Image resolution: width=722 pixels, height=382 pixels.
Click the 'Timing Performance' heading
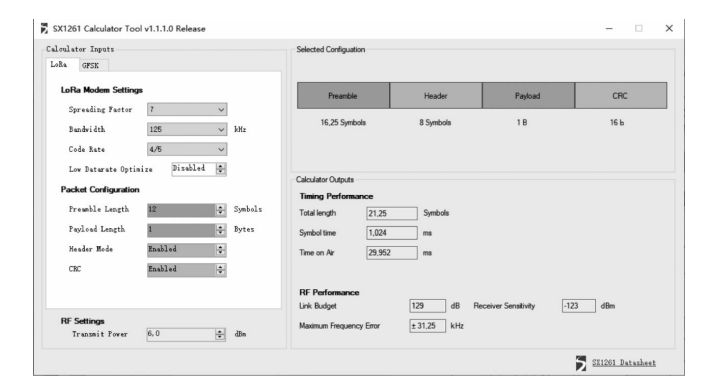point(336,196)
